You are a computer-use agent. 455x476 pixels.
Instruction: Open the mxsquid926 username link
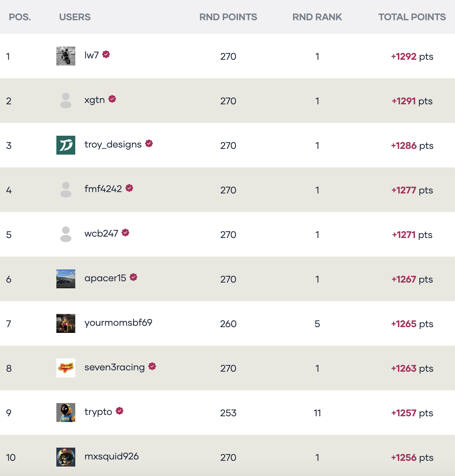pyautogui.click(x=112, y=456)
